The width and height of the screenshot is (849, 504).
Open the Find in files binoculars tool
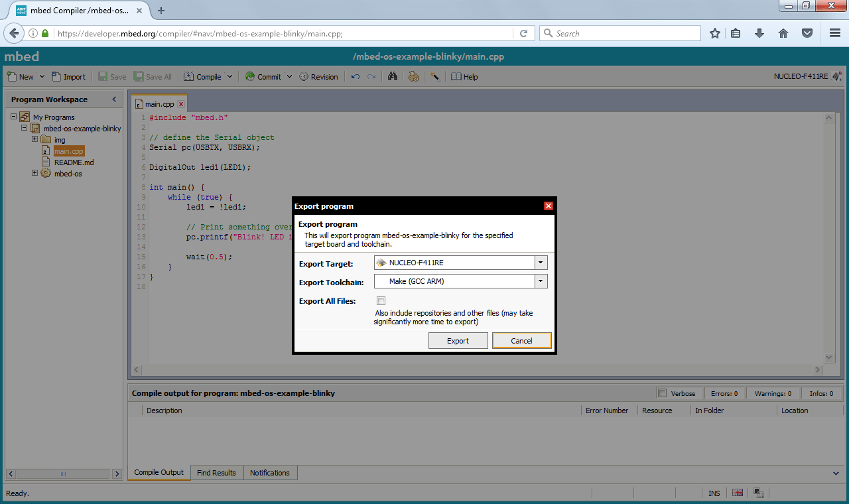click(x=392, y=76)
